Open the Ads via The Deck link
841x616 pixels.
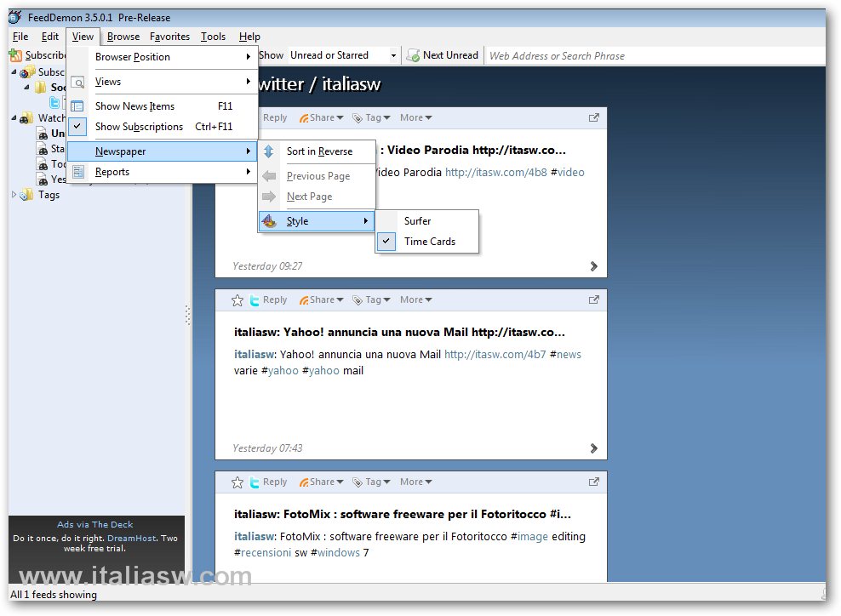coord(95,524)
